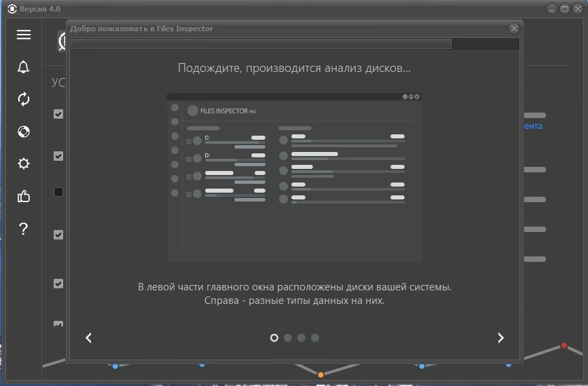Viewport: 588px width, 386px height.
Task: Close the Files Inspector welcome dialog
Action: 514,28
